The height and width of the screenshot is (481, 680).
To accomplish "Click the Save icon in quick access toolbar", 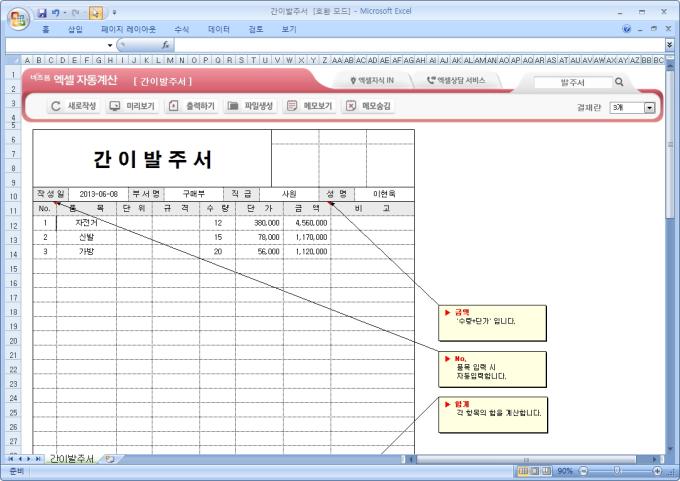I will pyautogui.click(x=42, y=13).
